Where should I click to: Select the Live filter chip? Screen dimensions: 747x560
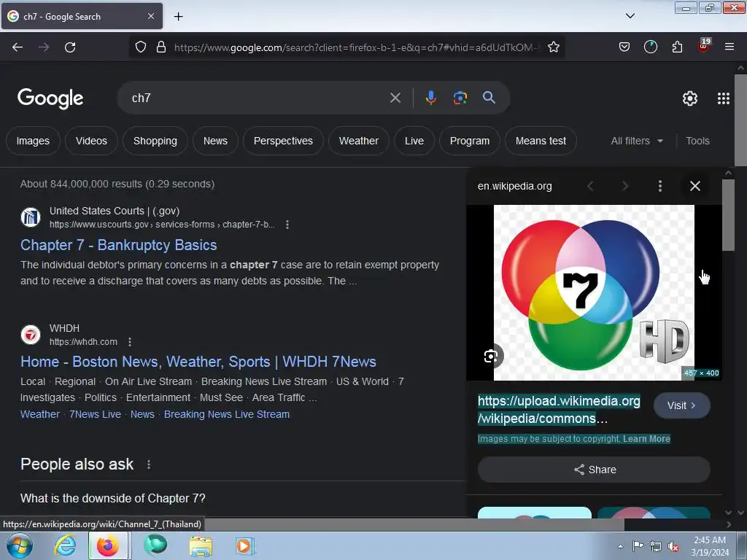click(x=414, y=141)
